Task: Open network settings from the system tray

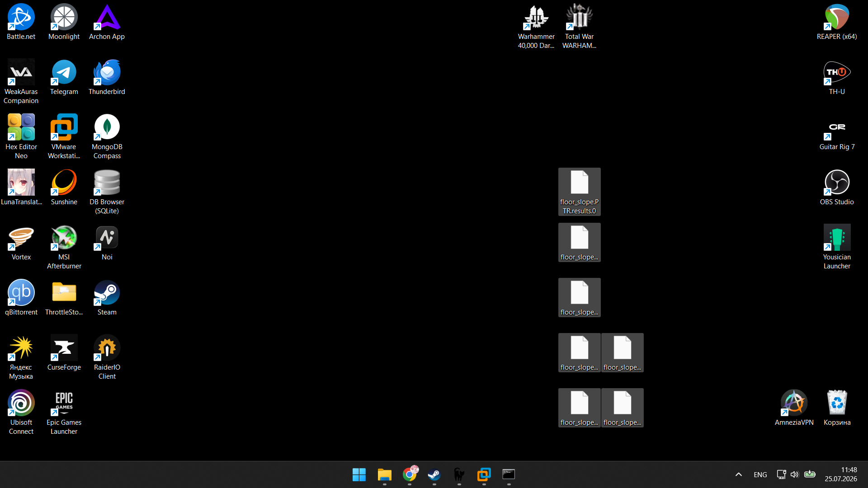Action: pyautogui.click(x=781, y=474)
